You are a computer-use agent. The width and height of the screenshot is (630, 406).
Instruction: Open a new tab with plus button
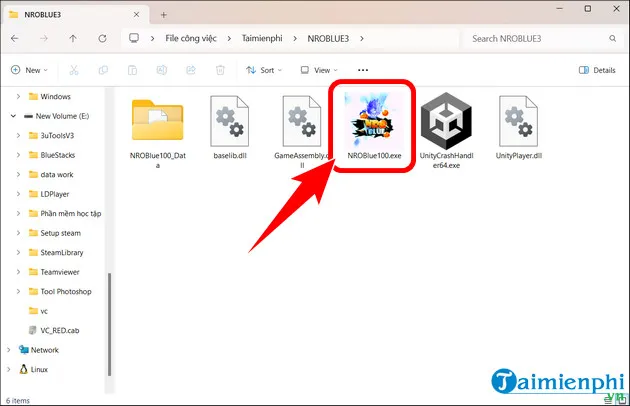tap(163, 14)
